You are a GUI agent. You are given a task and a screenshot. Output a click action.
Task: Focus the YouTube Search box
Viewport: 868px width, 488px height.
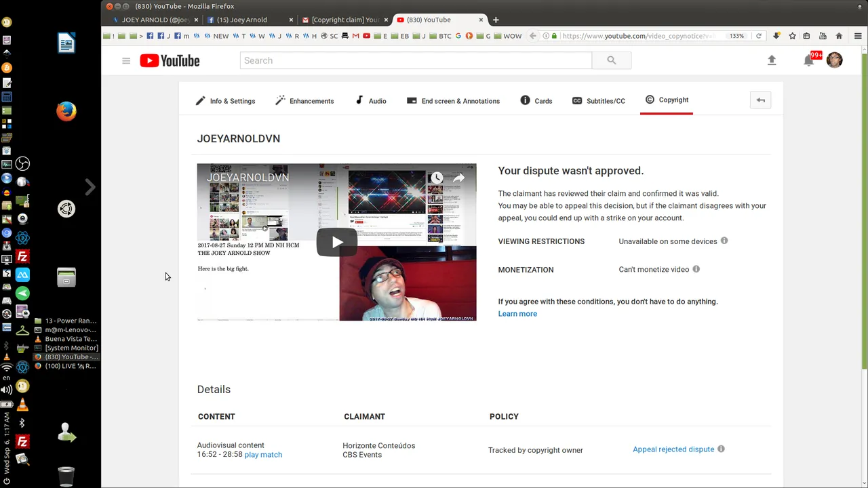point(416,60)
